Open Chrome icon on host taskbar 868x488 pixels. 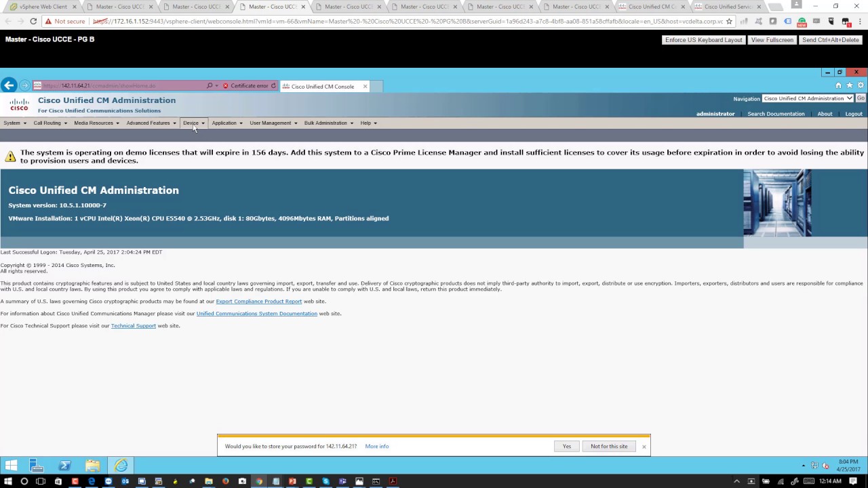(x=259, y=481)
